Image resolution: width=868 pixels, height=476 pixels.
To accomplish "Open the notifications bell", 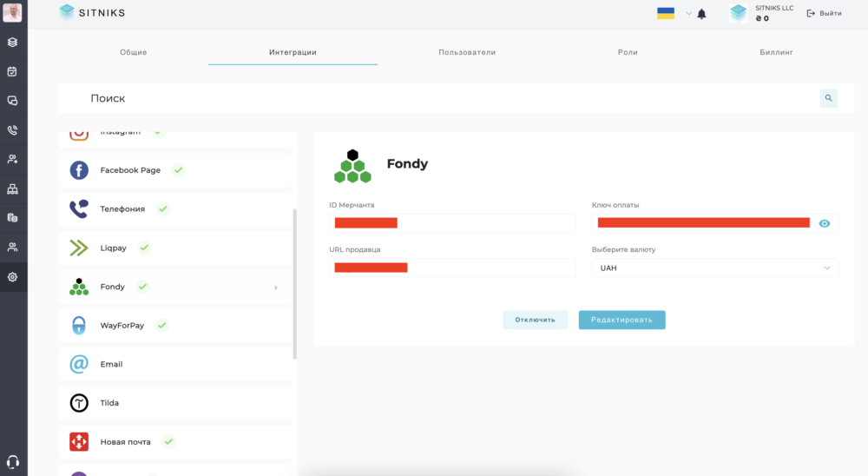I will [x=701, y=14].
